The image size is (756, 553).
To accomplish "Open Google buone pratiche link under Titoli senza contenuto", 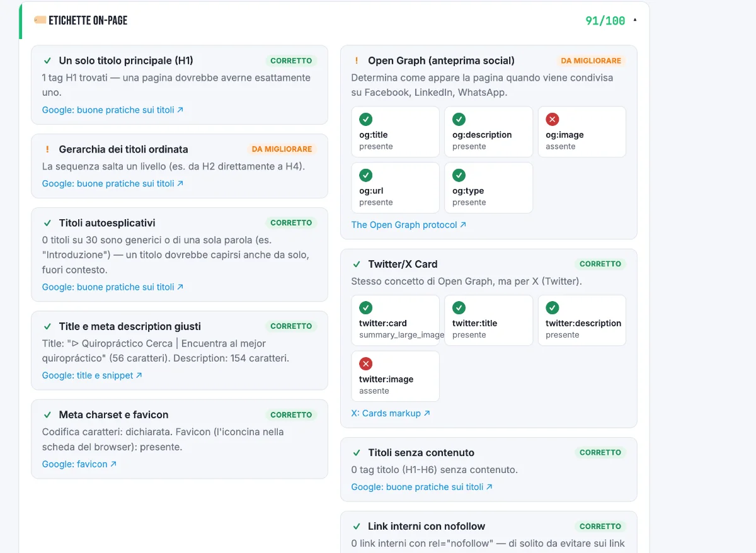I will (x=422, y=487).
